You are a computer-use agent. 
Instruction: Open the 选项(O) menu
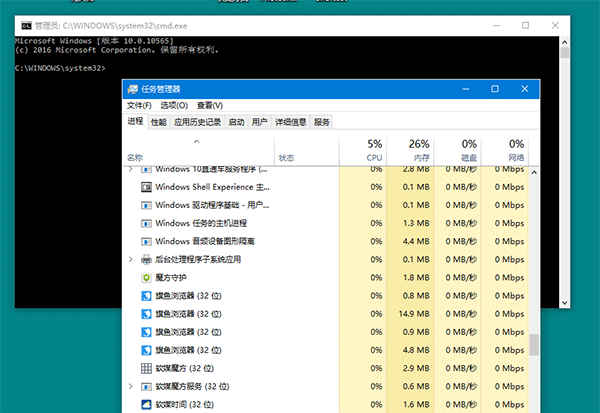(174, 105)
